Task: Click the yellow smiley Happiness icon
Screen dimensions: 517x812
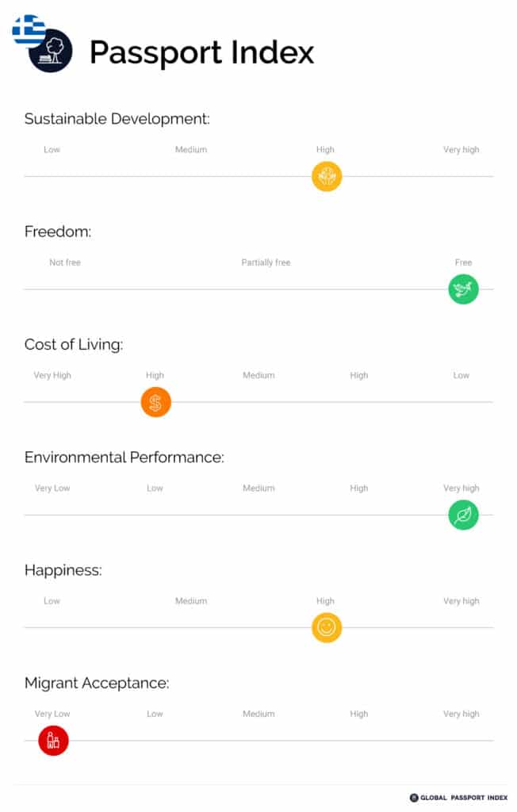Action: 327,628
